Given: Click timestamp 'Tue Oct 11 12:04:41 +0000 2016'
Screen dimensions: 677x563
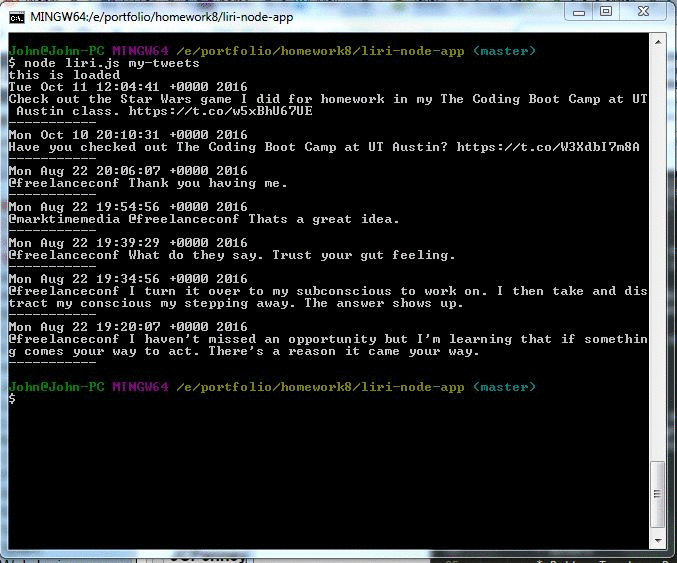Looking at the screenshot, I should coord(128,87).
